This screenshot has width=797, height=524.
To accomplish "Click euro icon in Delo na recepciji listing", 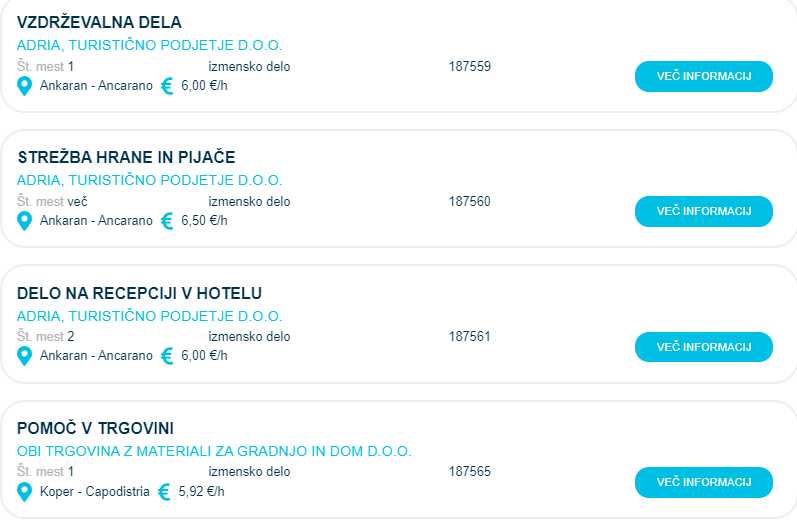I will tap(167, 356).
